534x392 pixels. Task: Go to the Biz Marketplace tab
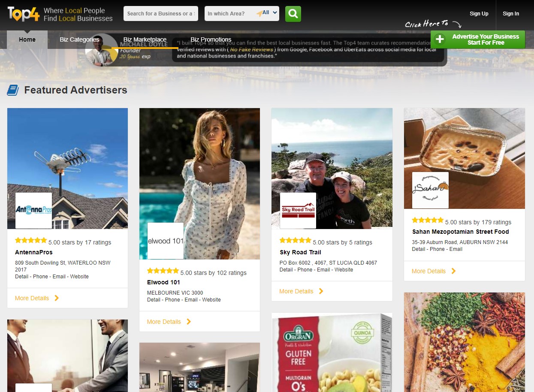pos(145,39)
